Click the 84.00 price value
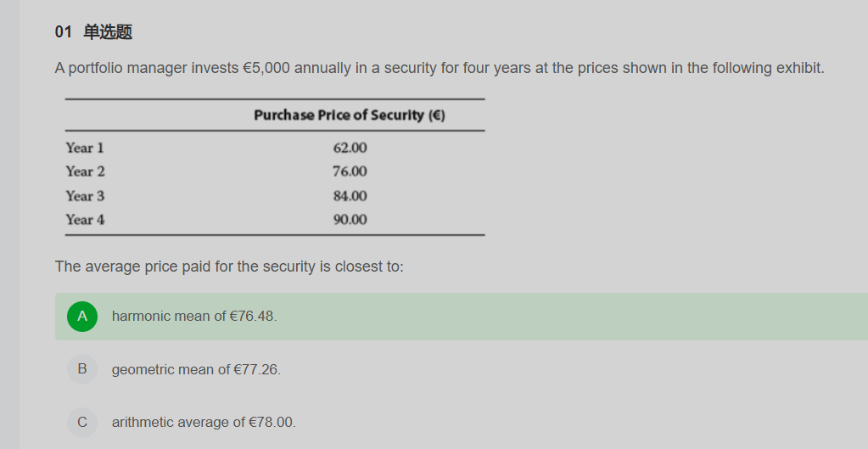This screenshot has width=868, height=449. (350, 196)
